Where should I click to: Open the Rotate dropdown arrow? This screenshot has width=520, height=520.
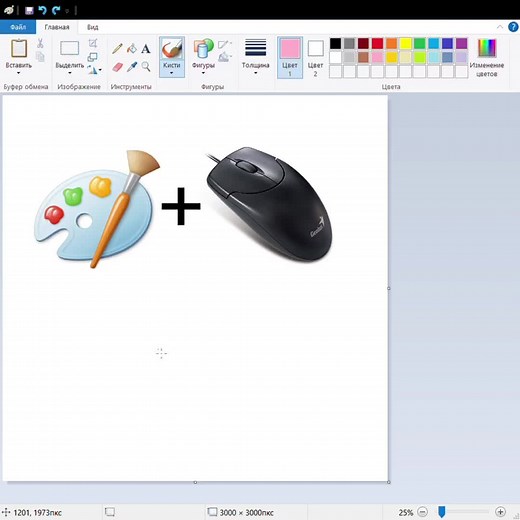coord(100,70)
